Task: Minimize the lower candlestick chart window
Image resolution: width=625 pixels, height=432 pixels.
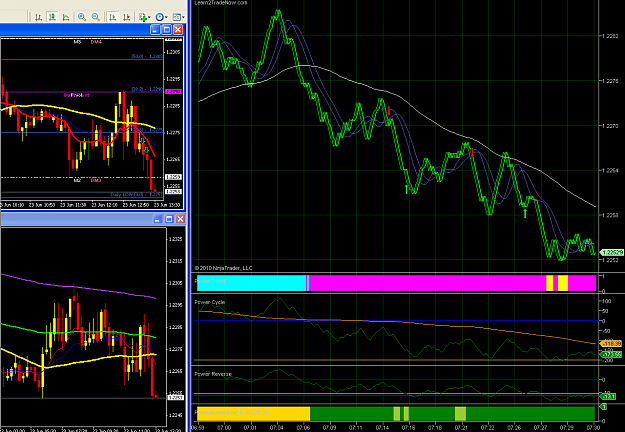Action: [157, 219]
